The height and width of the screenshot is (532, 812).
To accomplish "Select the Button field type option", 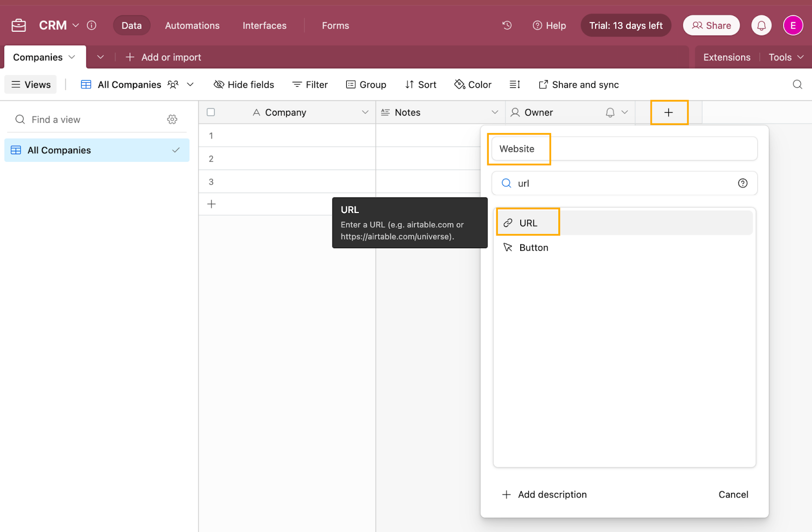I will [624, 247].
